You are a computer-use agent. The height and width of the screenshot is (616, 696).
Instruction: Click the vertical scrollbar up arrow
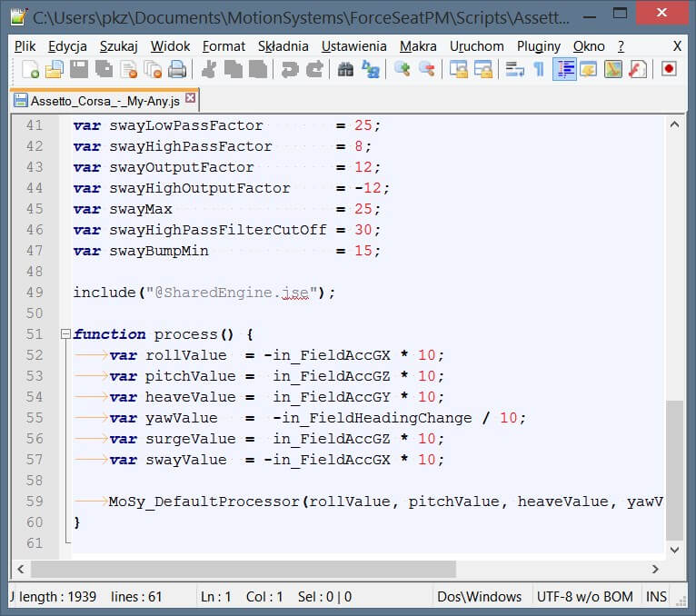pos(674,124)
